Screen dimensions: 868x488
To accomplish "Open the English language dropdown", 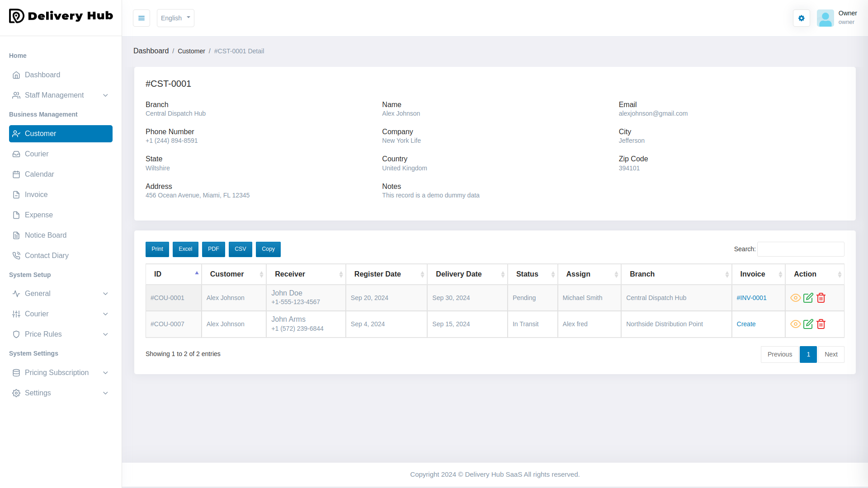I will click(175, 18).
